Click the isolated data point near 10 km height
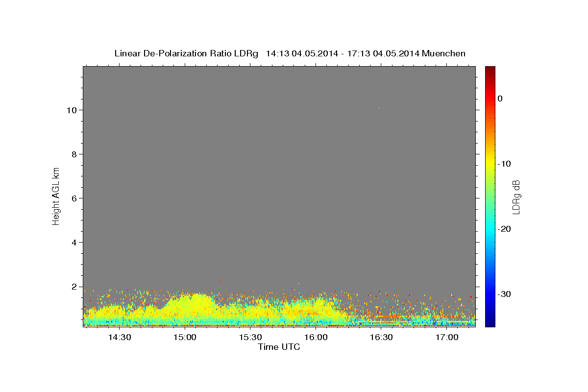This screenshot has height=392, width=588. point(379,108)
